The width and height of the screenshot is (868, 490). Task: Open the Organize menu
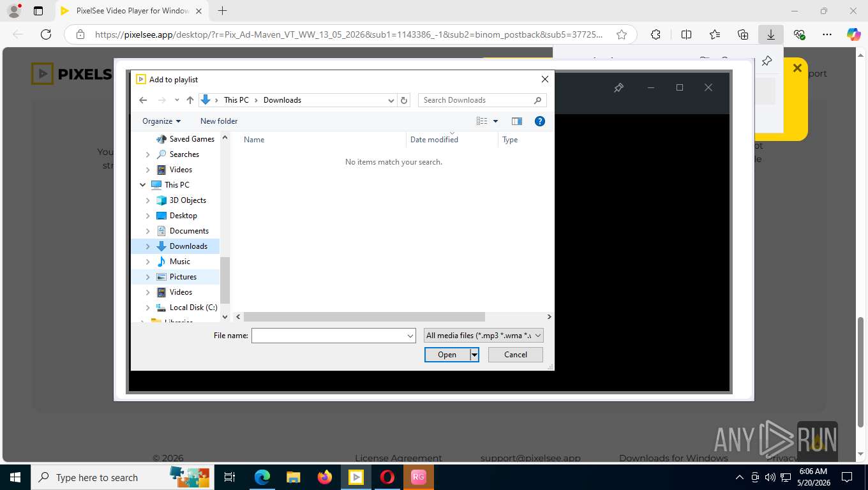point(161,121)
